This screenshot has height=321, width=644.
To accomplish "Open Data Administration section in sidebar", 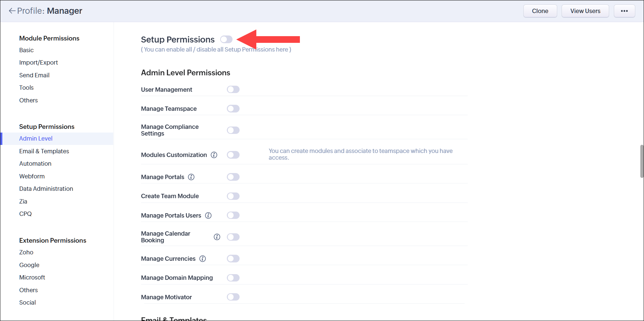I will [46, 189].
